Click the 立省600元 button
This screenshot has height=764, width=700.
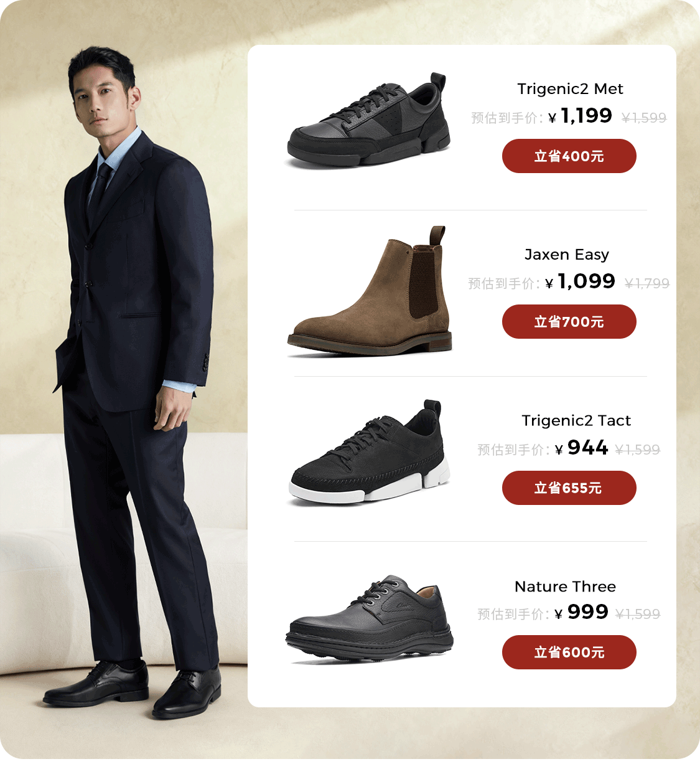tap(569, 652)
